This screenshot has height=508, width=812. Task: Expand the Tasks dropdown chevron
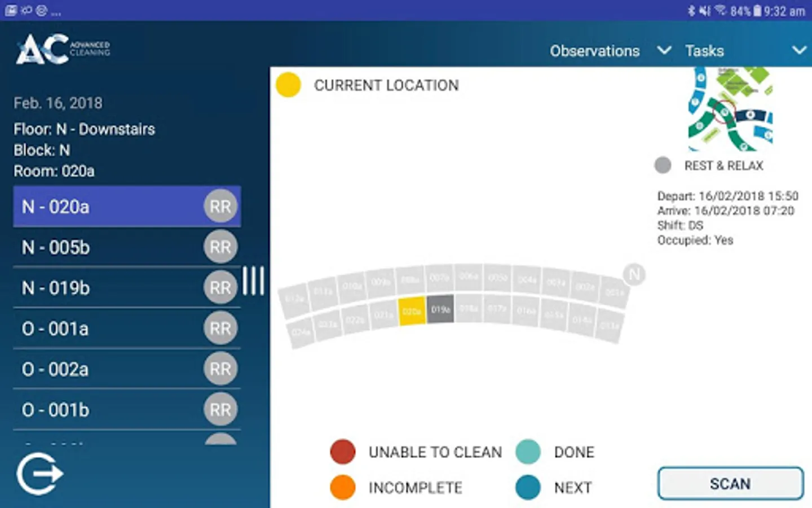coord(799,51)
